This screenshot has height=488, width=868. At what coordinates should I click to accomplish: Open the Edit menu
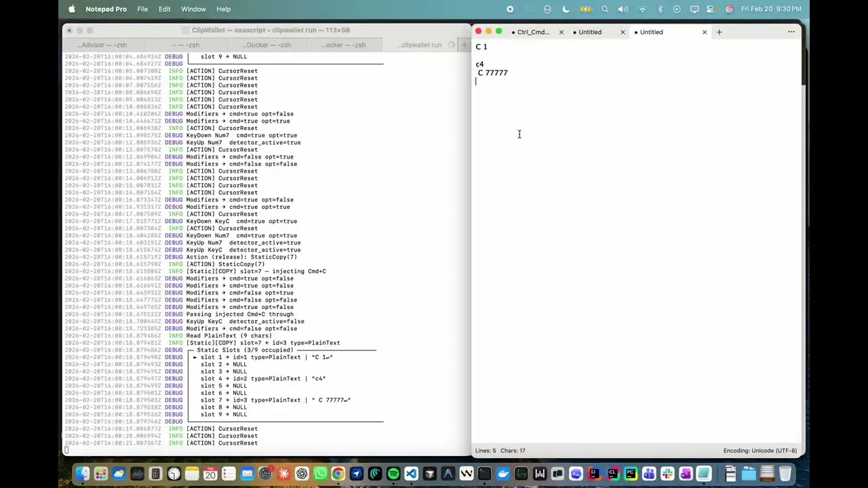coord(165,9)
